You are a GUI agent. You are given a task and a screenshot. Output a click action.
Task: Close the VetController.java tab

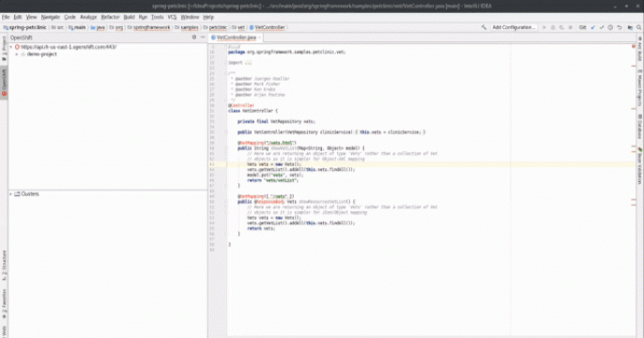click(x=259, y=38)
